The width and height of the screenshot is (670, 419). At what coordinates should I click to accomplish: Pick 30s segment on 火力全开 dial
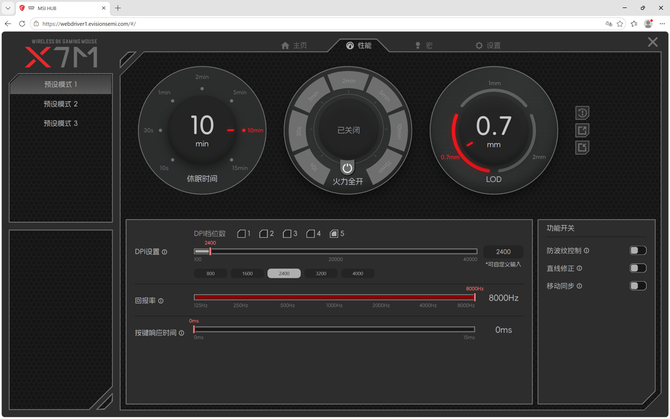point(299,131)
